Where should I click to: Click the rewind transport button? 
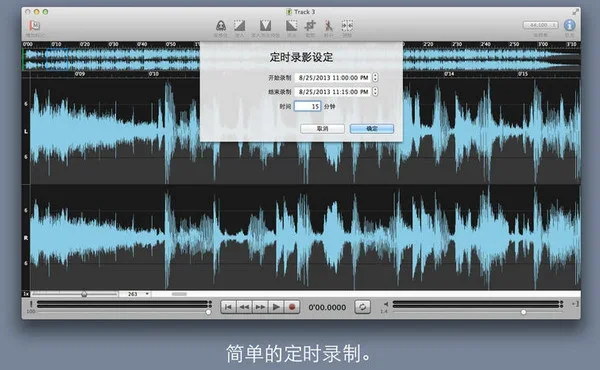pos(244,307)
